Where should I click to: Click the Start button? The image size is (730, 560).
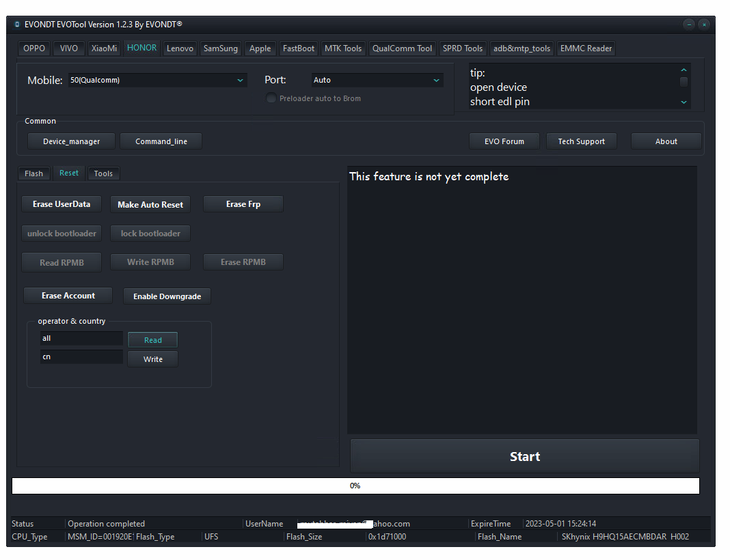tap(525, 456)
